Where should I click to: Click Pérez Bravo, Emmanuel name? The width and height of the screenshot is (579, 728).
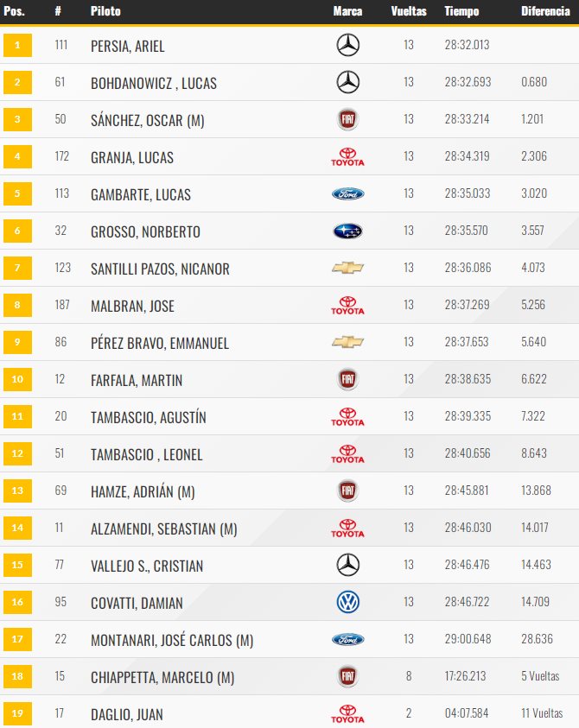(x=160, y=343)
